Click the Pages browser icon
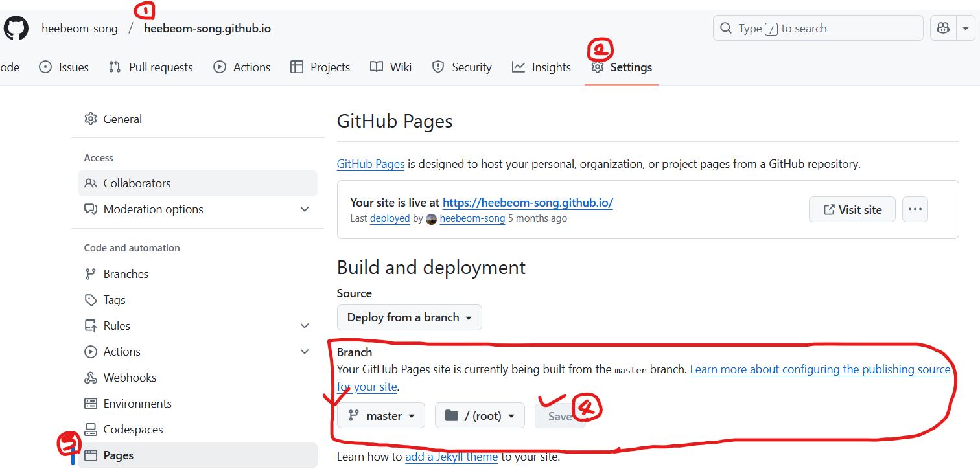This screenshot has height=471, width=980. [x=91, y=455]
